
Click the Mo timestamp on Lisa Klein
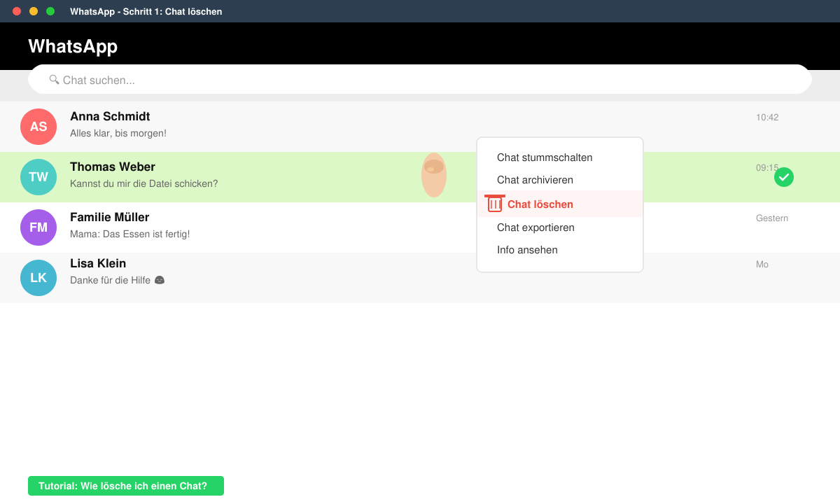(x=762, y=265)
